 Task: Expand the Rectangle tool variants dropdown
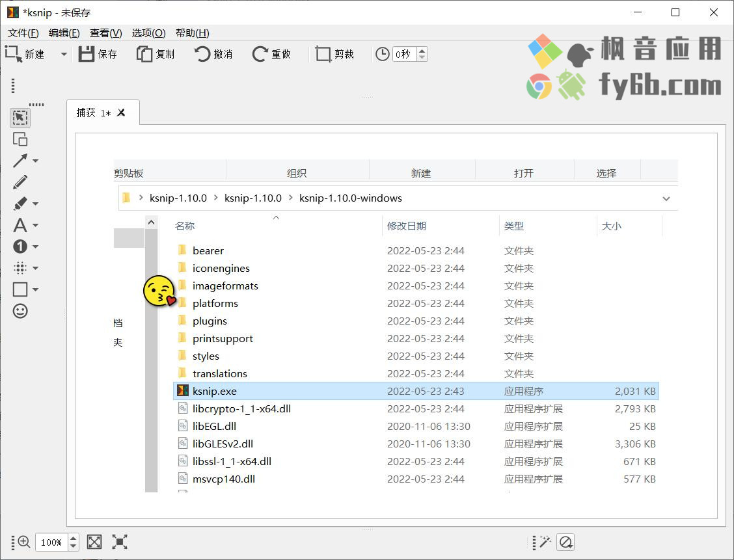[36, 289]
